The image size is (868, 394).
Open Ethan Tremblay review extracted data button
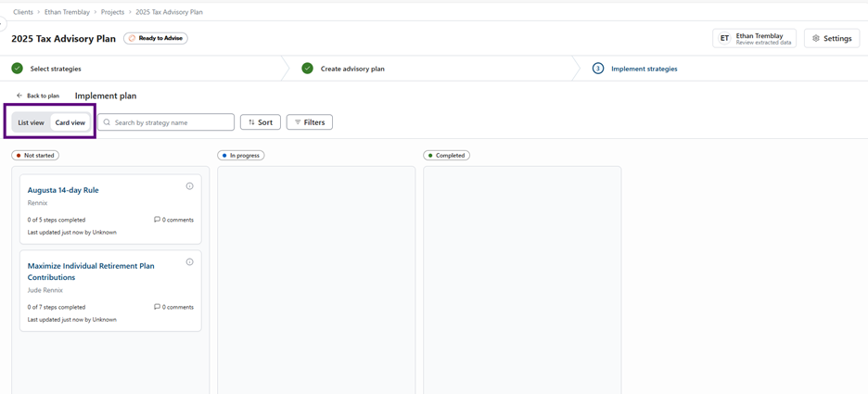click(755, 39)
